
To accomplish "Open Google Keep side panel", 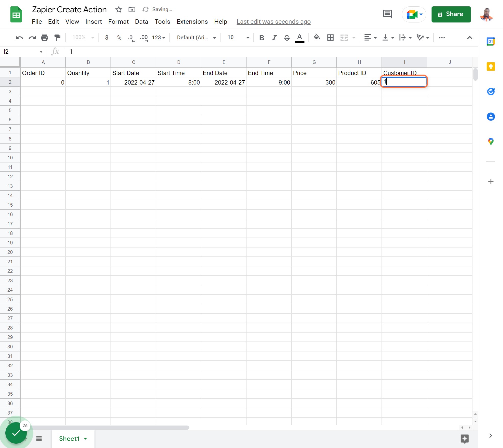I will click(491, 67).
